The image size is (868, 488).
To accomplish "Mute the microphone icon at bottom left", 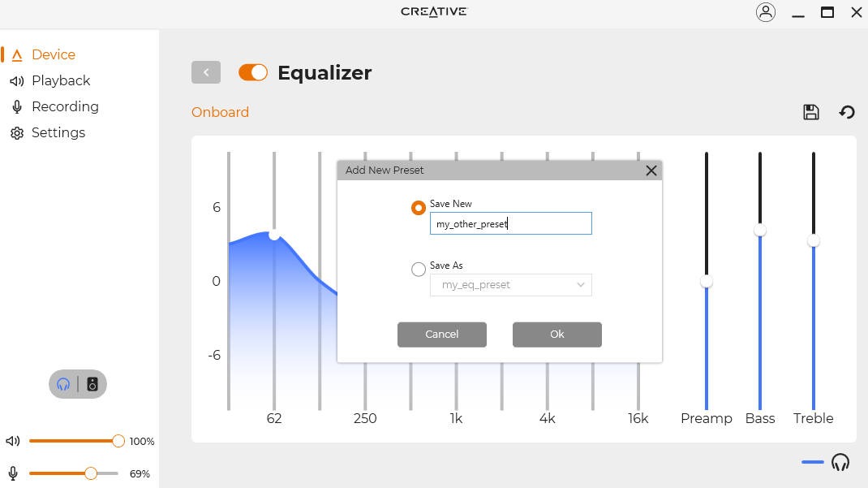I will [13, 473].
